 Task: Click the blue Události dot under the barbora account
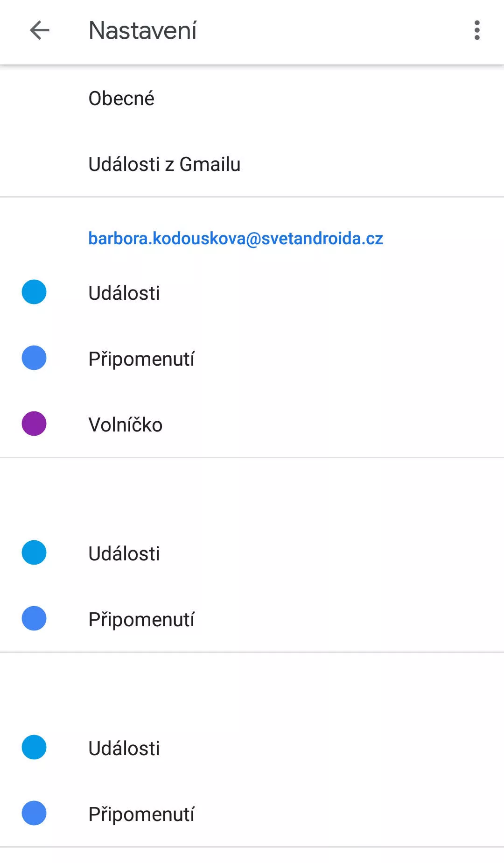coord(34,292)
